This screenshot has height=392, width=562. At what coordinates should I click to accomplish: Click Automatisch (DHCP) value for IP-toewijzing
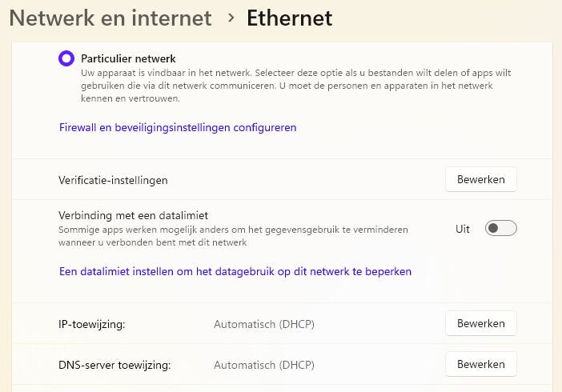tap(263, 324)
